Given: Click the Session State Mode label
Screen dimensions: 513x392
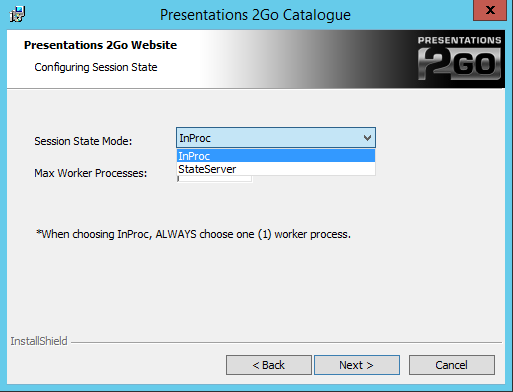Looking at the screenshot, I should [x=83, y=141].
